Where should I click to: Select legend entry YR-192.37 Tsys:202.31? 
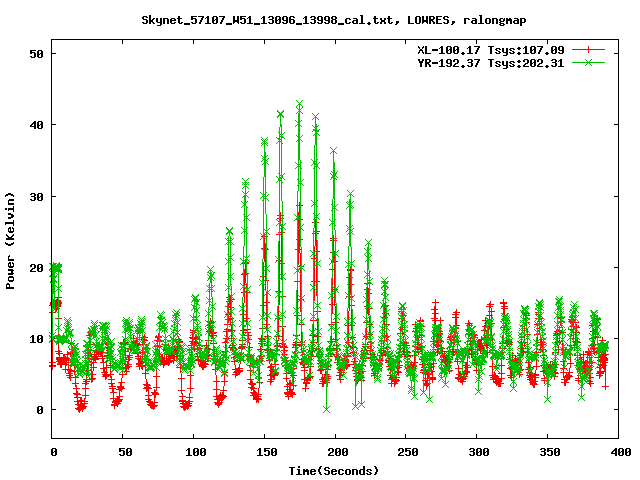coord(491,63)
